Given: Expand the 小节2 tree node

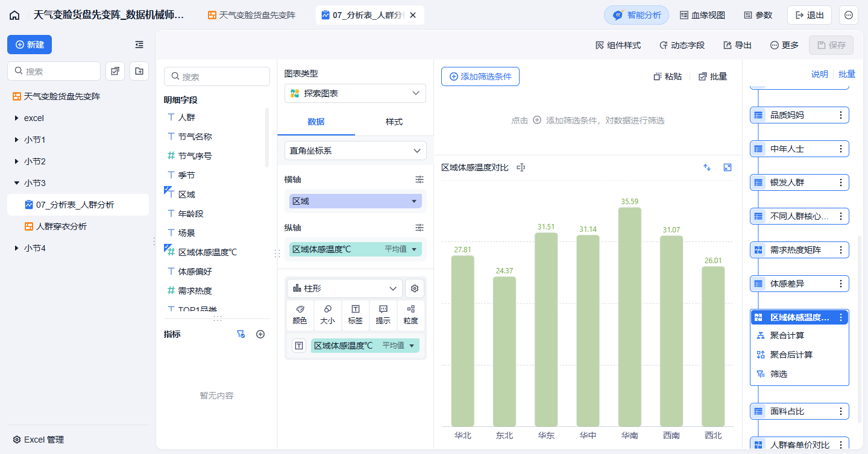Looking at the screenshot, I should tap(16, 161).
